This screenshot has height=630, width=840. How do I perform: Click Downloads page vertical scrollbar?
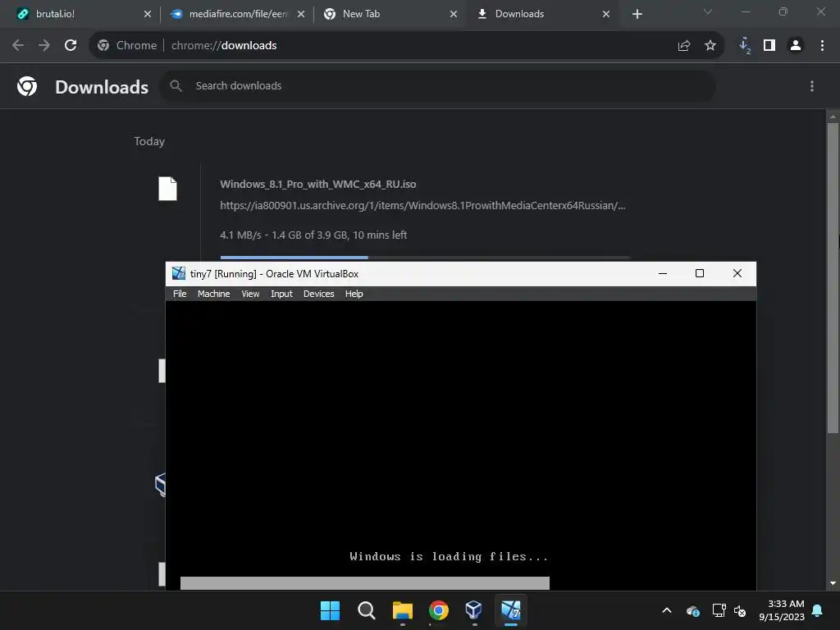click(833, 278)
